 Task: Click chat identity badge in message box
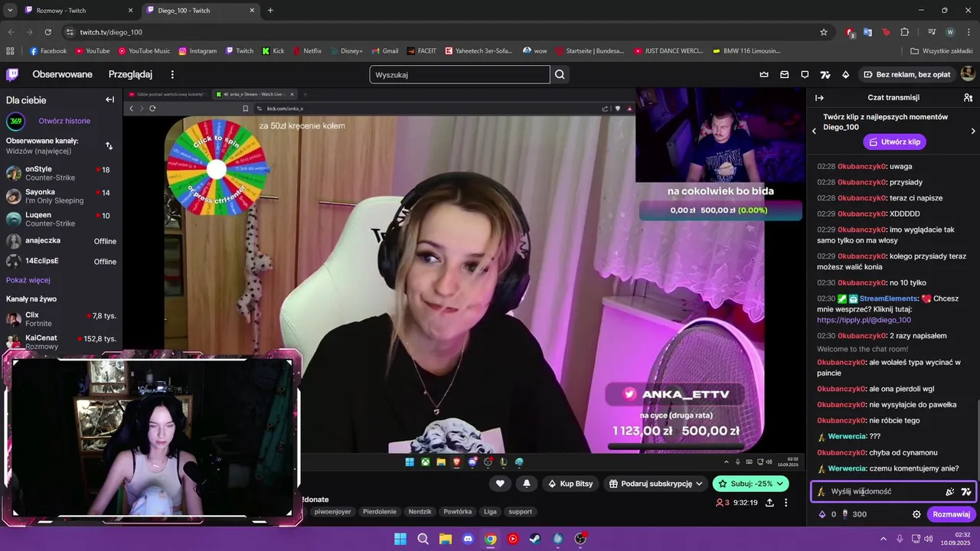click(822, 491)
